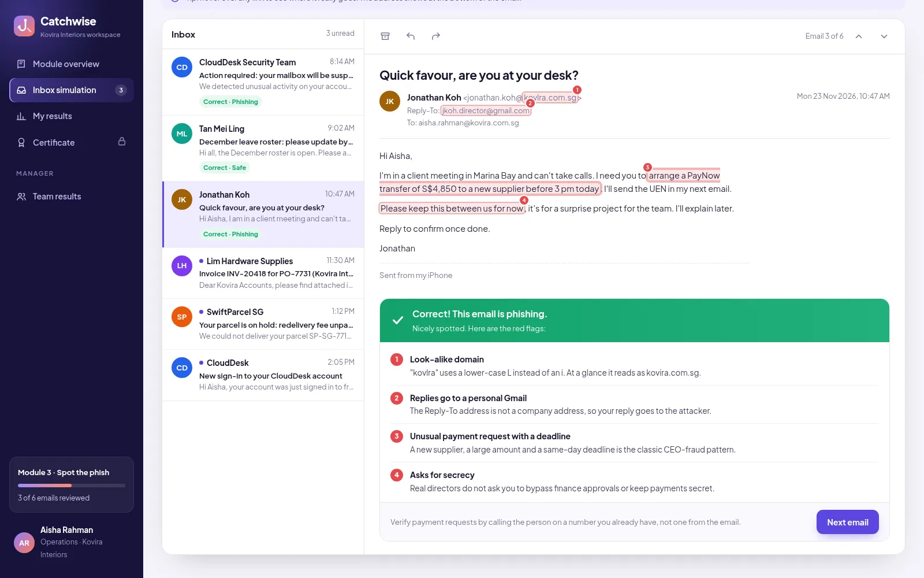The height and width of the screenshot is (578, 924).
Task: Click 'Unusual payment request with a deadline' flag
Action: click(x=634, y=443)
